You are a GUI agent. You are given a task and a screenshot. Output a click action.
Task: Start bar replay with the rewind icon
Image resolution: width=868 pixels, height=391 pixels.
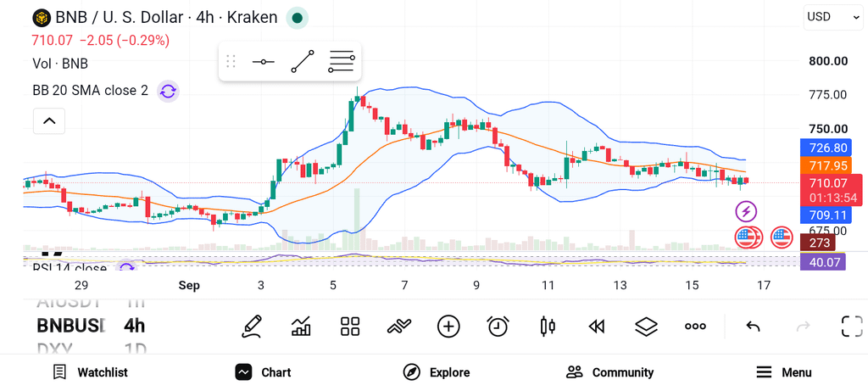(596, 327)
